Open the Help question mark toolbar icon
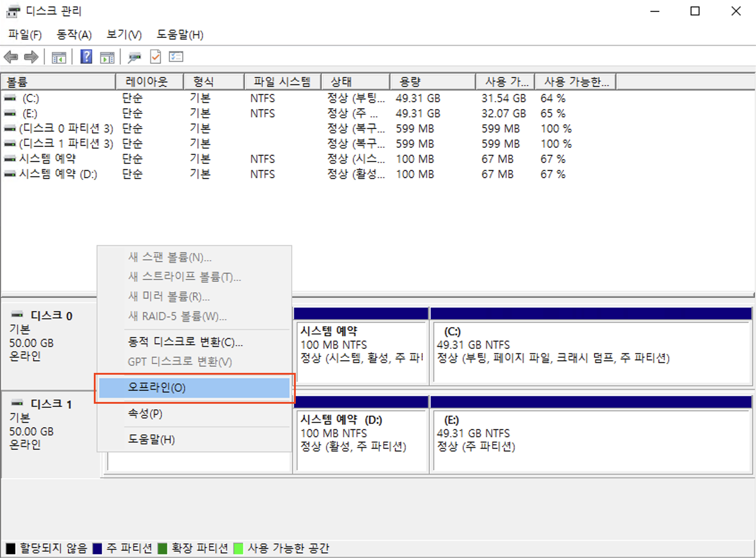Image resolution: width=756 pixels, height=558 pixels. coord(86,57)
